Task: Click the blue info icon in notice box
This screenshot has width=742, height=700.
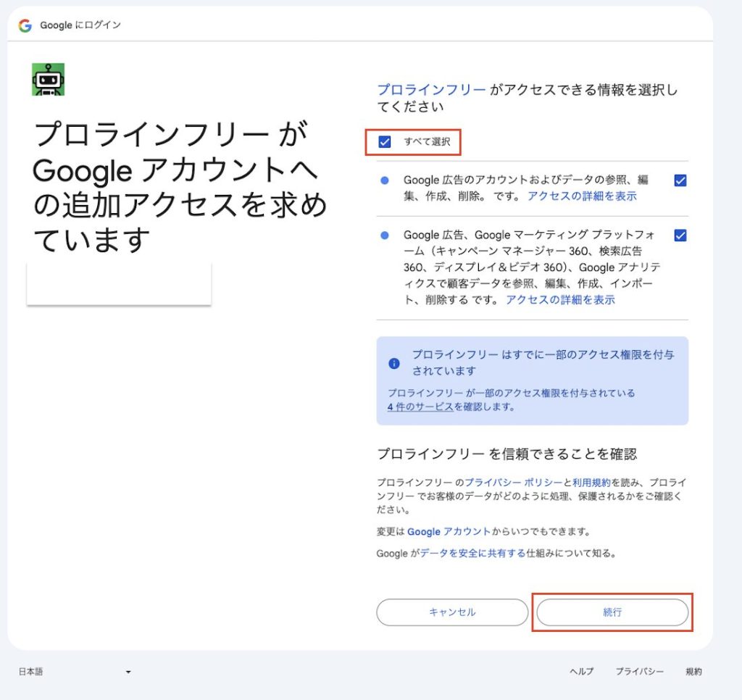Action: tap(393, 363)
